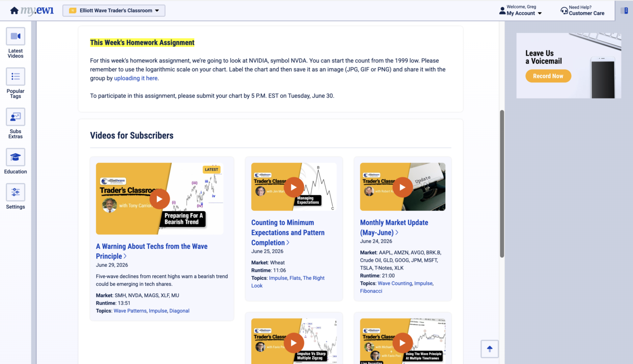Open Settings sliders icon
This screenshot has width=633, height=364.
pyautogui.click(x=15, y=192)
